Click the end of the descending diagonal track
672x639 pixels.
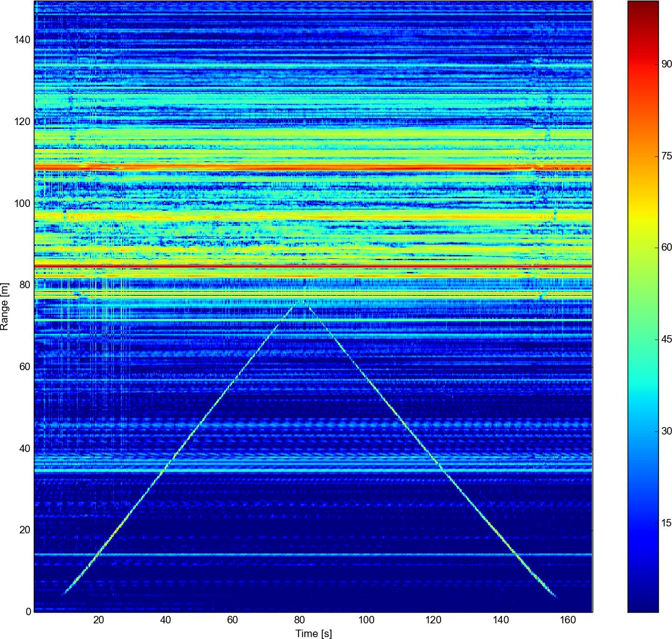click(555, 596)
